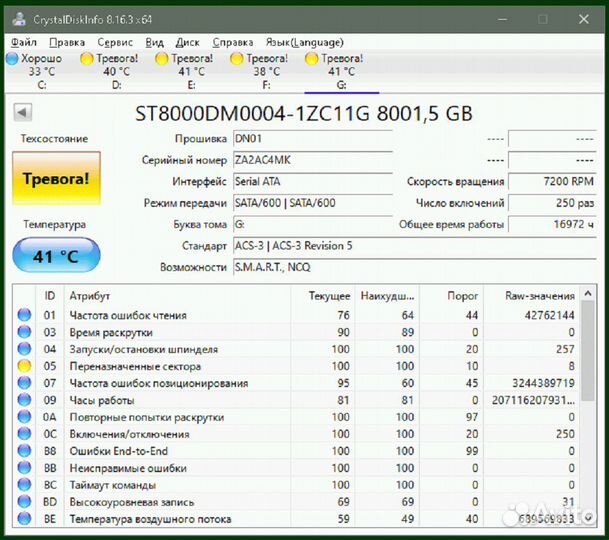Click the Текущее column header
This screenshot has width=609, height=540.
click(x=322, y=296)
